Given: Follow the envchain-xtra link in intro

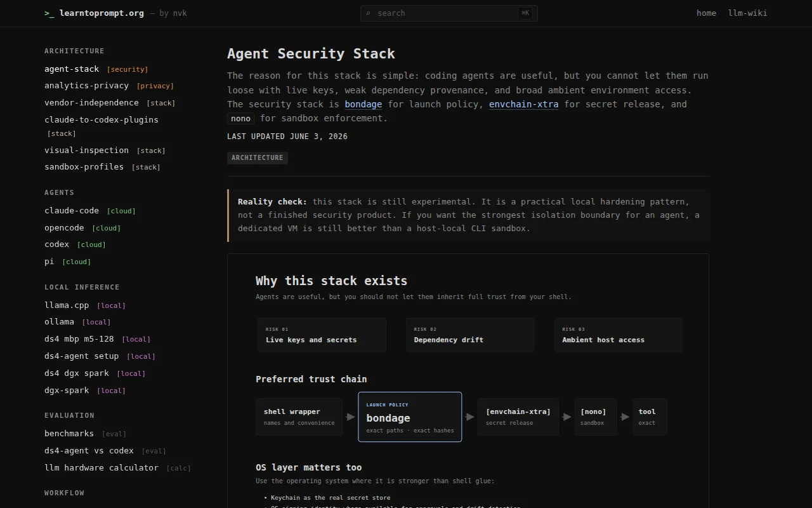Looking at the screenshot, I should (524, 104).
